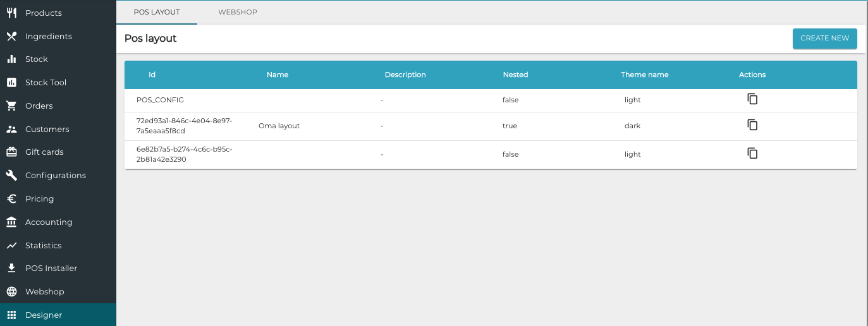Click the Configurations wrench icon
This screenshot has height=326, width=868.
(x=11, y=176)
